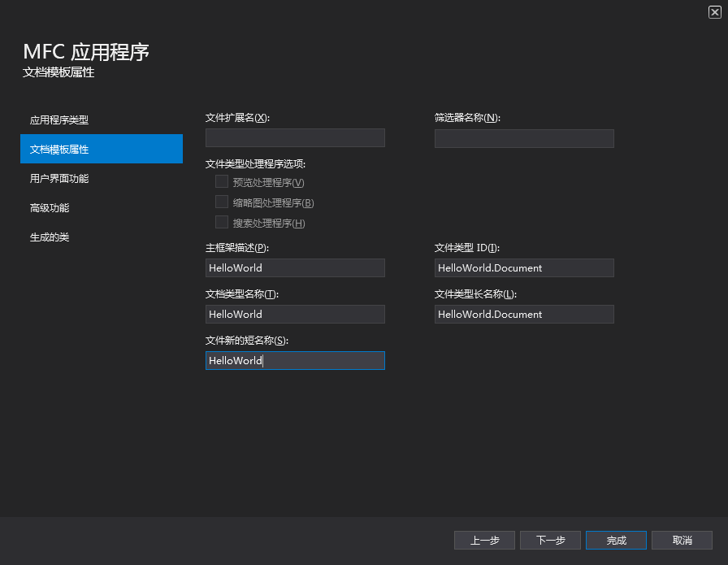Focus the 文件类型长名称 field

point(524,314)
